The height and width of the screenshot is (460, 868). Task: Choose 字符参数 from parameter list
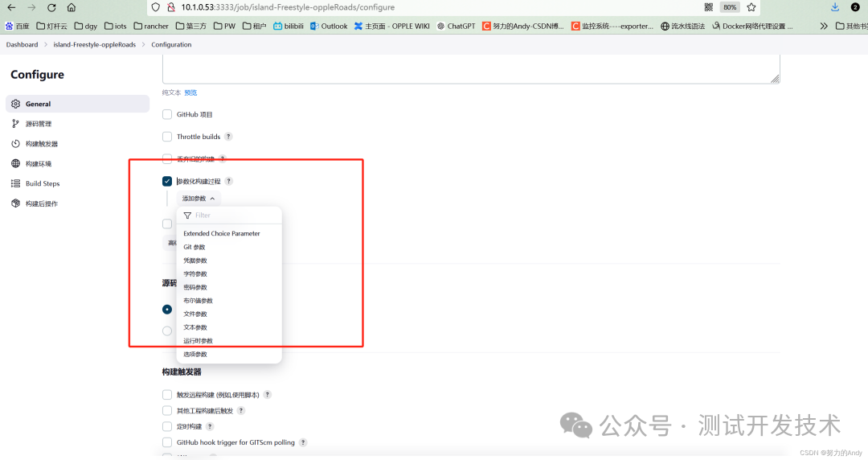(229, 273)
